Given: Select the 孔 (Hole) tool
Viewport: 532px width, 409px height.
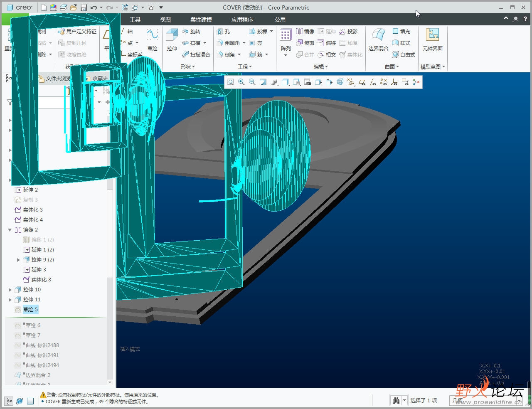Looking at the screenshot, I should pyautogui.click(x=223, y=31).
